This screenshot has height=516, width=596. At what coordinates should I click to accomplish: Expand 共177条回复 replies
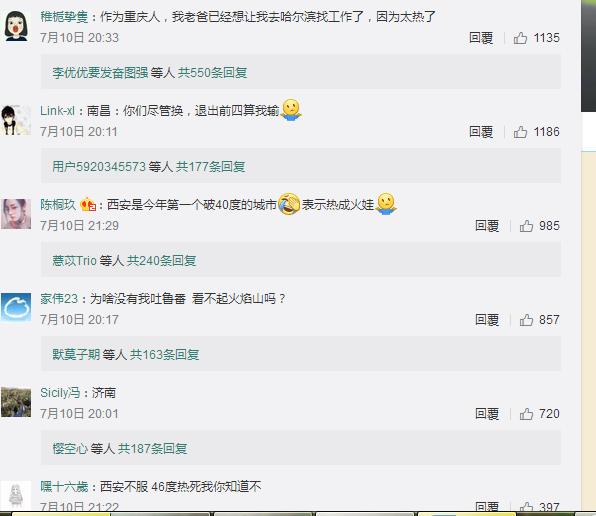click(211, 166)
